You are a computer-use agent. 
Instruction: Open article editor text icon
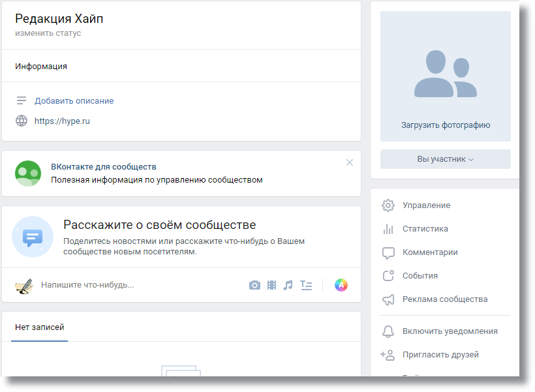click(306, 285)
